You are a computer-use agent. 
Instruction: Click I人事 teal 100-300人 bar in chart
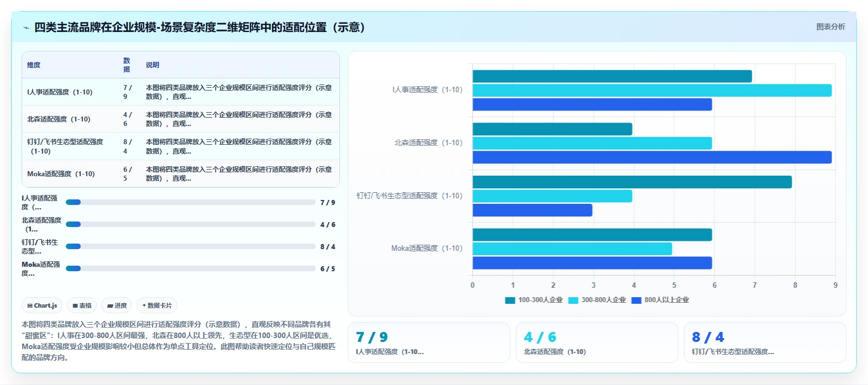point(612,76)
